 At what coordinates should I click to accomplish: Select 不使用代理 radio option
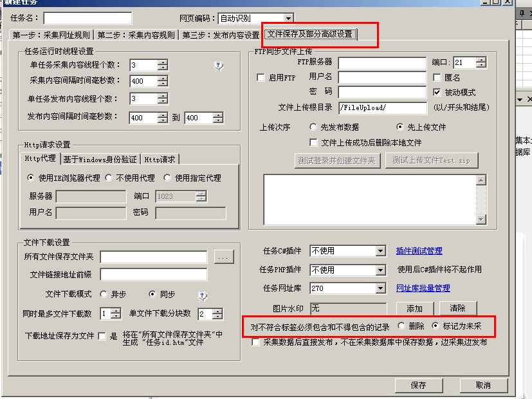pos(109,178)
